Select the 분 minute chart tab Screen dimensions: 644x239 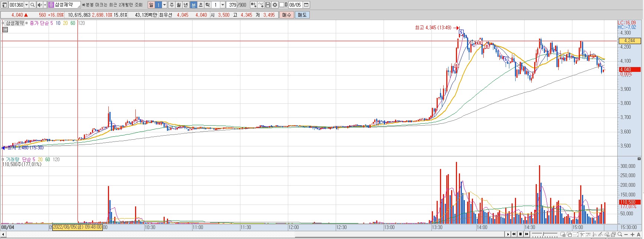coord(194,5)
